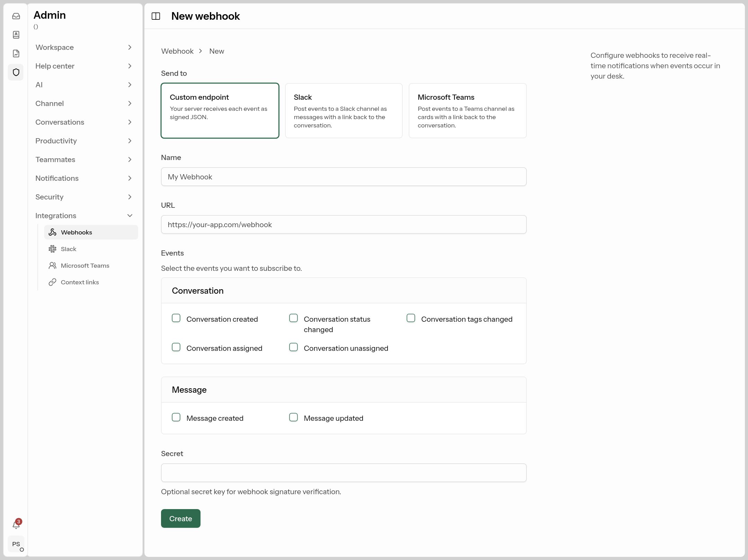Enable the Message created checkbox
This screenshot has height=560, width=748.
click(x=176, y=417)
